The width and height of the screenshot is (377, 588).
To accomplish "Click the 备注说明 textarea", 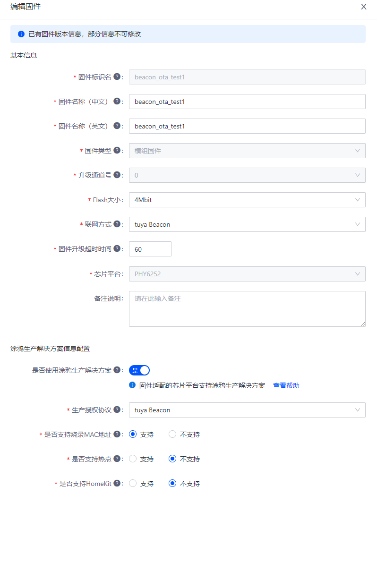I will pos(247,309).
